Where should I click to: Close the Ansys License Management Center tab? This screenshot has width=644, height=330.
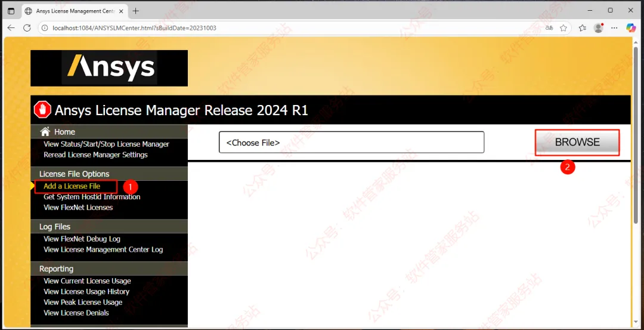tap(121, 11)
